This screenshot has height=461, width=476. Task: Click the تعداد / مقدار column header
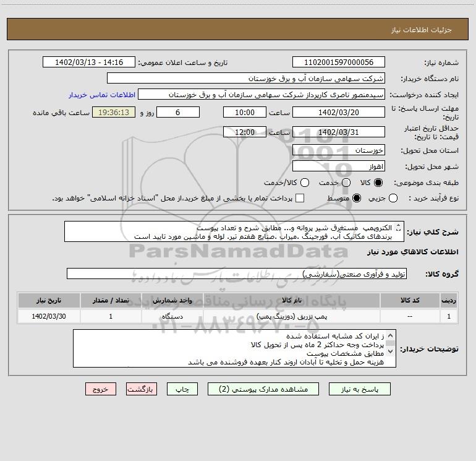point(111,300)
